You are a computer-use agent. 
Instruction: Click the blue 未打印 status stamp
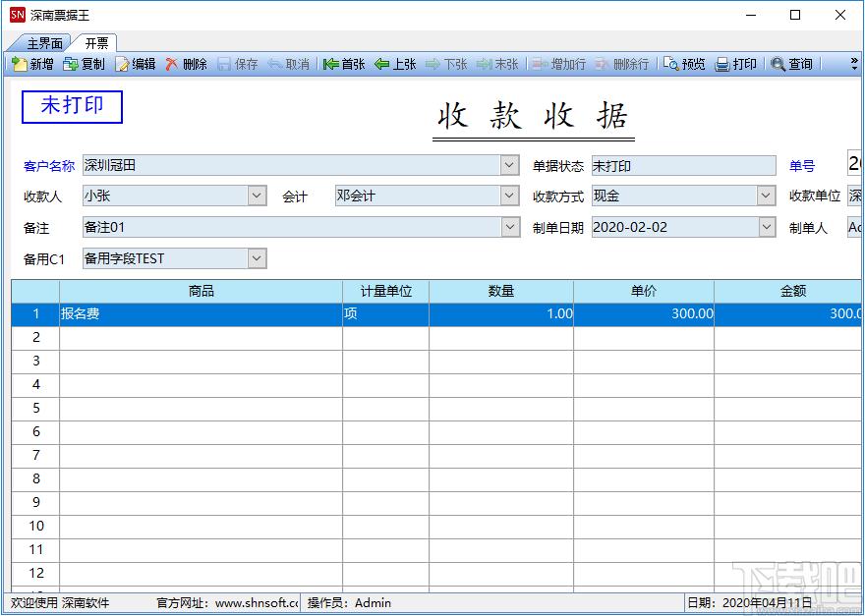(x=72, y=107)
